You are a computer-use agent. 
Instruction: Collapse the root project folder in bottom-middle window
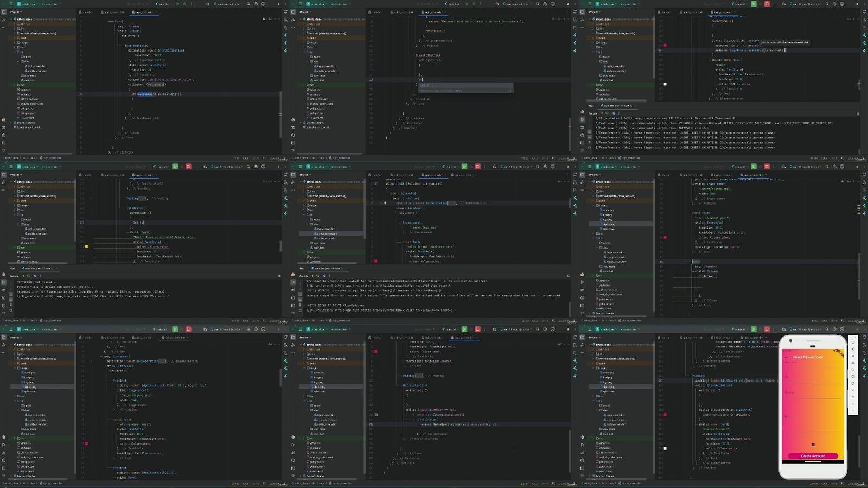pos(303,345)
